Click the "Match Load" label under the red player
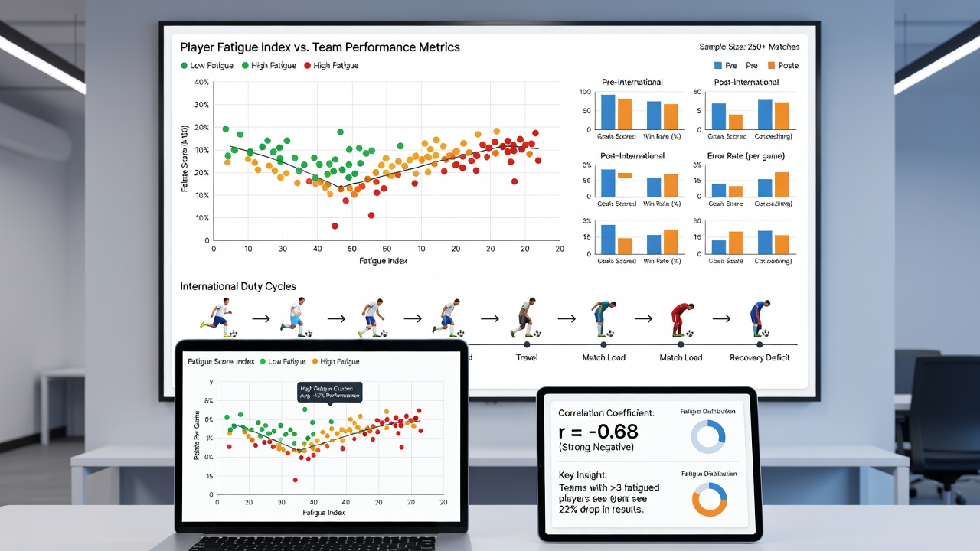 (681, 357)
